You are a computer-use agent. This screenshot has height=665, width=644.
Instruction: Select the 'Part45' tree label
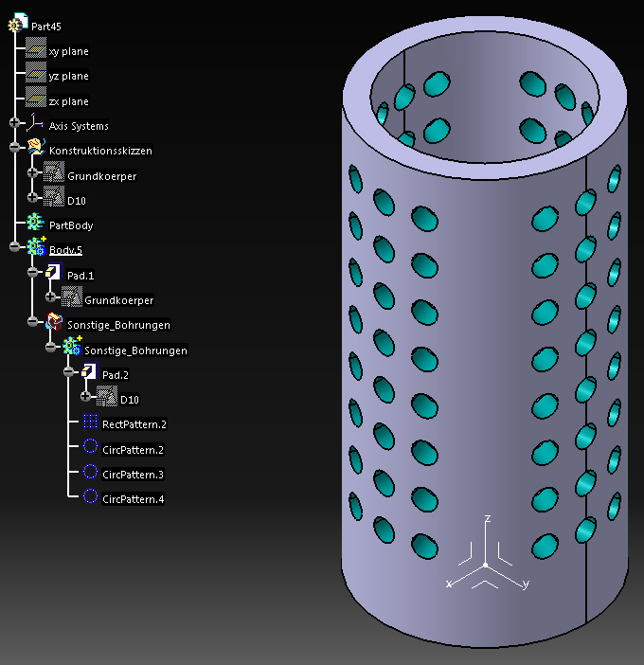[46, 27]
